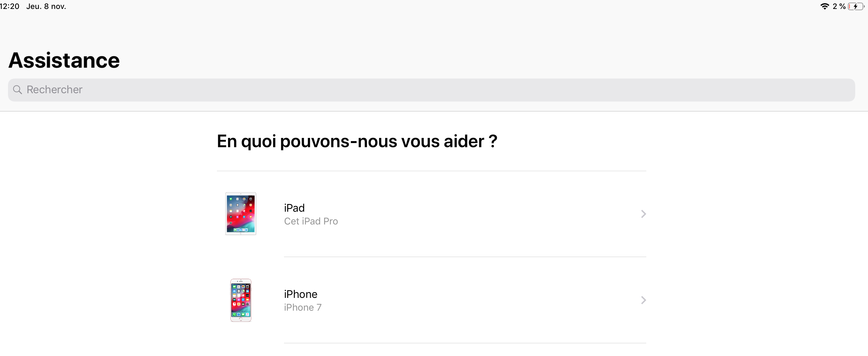Tap the date Jeu. 8 nov.
The image size is (868, 356).
tap(46, 6)
